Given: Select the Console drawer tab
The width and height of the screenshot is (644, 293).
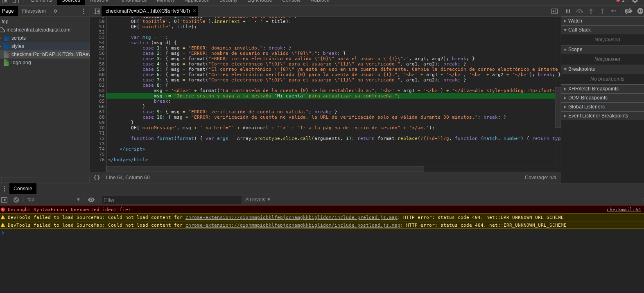Looking at the screenshot, I should pos(23,189).
